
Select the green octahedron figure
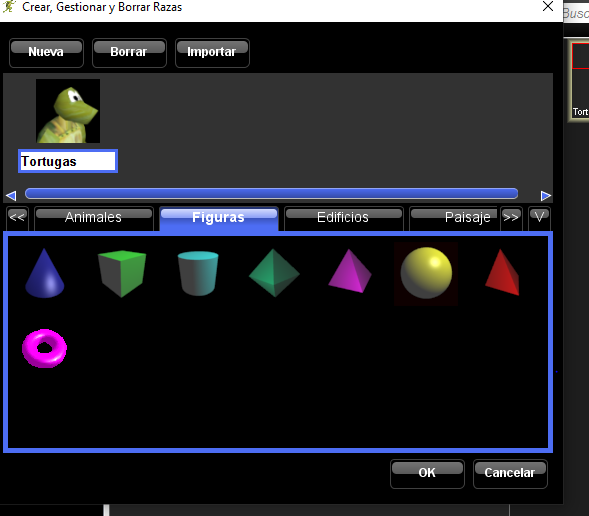tap(274, 273)
